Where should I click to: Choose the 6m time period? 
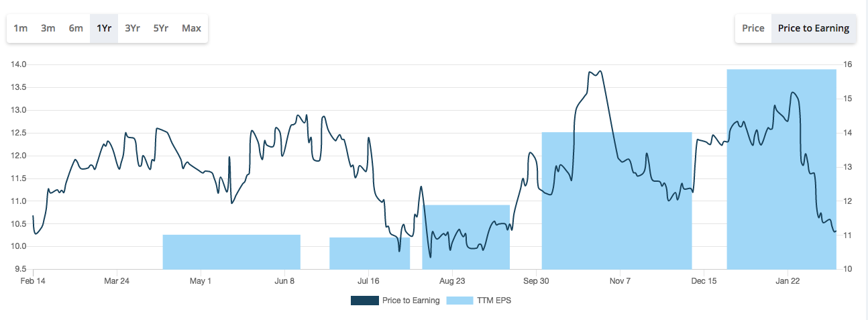(76, 28)
